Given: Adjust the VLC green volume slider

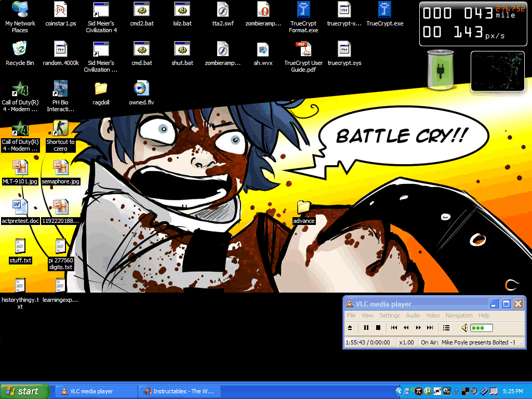Looking at the screenshot, I should [482, 328].
